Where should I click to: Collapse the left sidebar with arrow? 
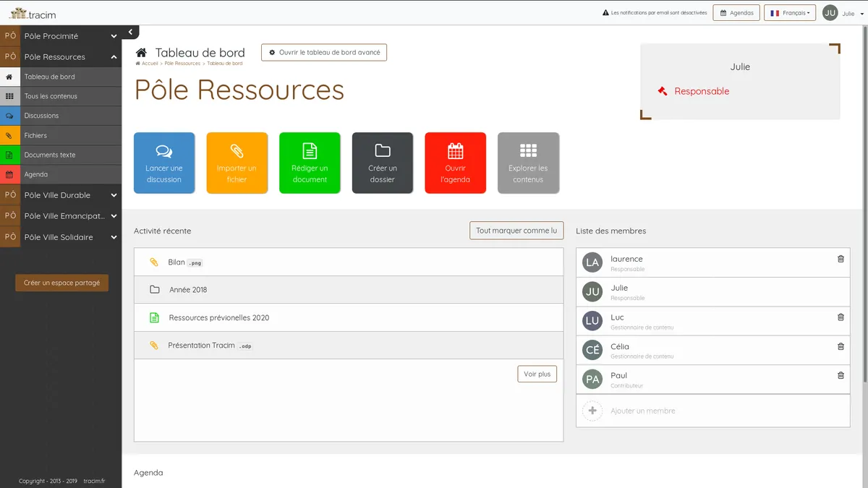(129, 32)
